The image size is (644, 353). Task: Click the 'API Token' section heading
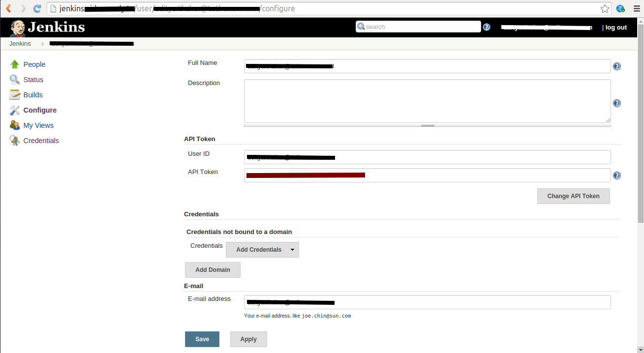coord(200,139)
